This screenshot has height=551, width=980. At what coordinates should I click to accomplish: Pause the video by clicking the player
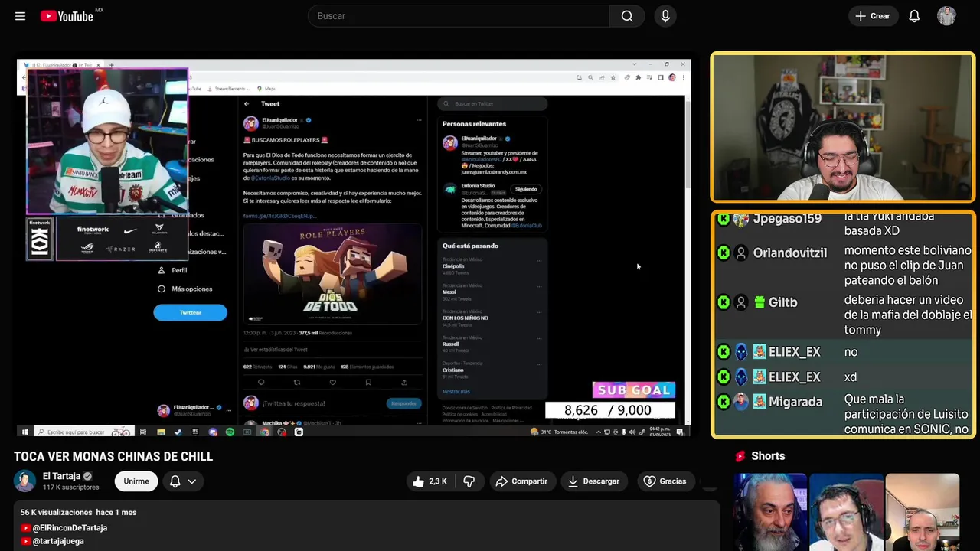pos(354,246)
